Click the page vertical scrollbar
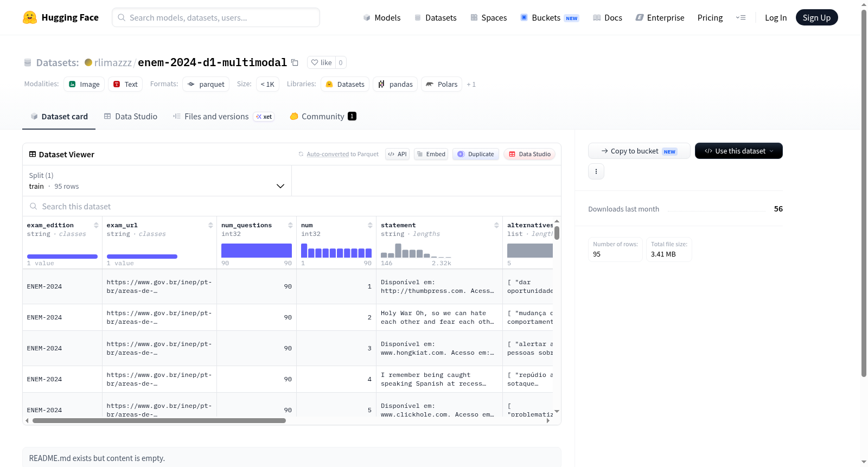Image resolution: width=868 pixels, height=467 pixels. [x=864, y=193]
